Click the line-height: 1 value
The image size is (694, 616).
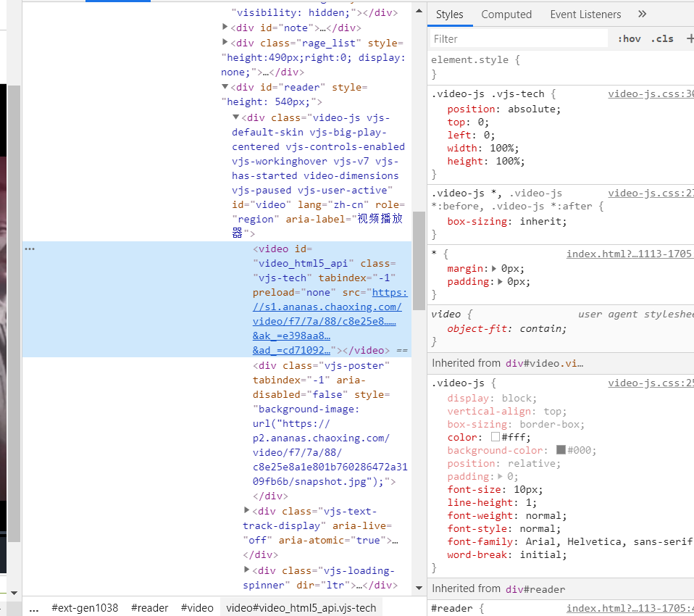(528, 503)
